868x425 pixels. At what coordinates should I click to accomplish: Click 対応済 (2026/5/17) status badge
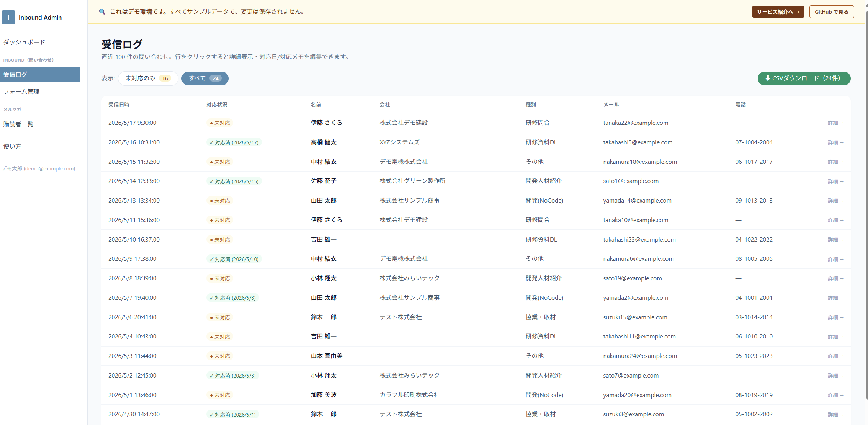(234, 142)
